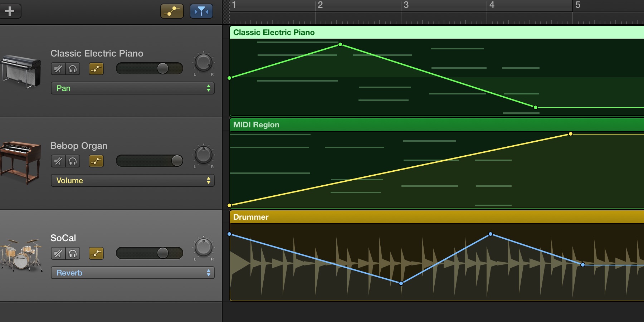Click the Add Track plus button
The width and height of the screenshot is (644, 322).
(x=10, y=11)
